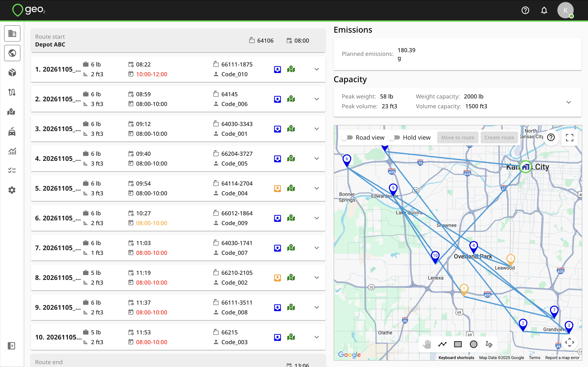
Task: Select the circle drawing tool on map
Action: click(473, 344)
